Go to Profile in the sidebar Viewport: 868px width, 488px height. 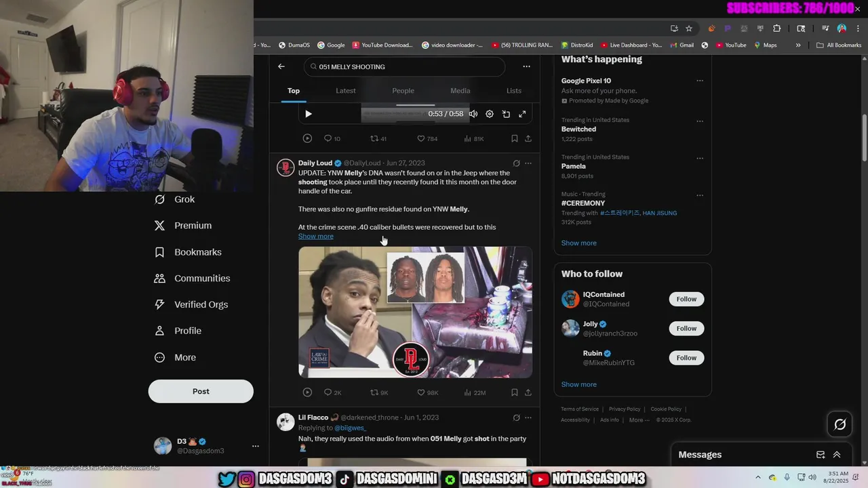coord(178,331)
